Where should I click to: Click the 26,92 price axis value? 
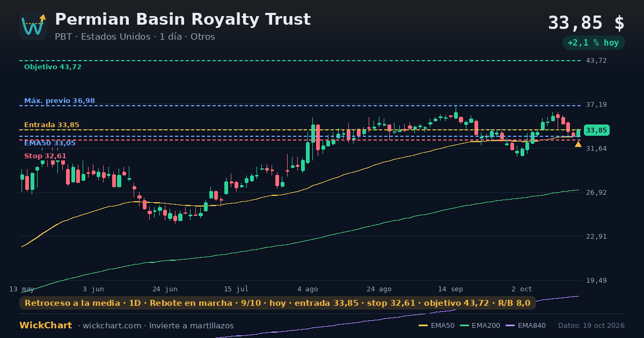pos(596,192)
